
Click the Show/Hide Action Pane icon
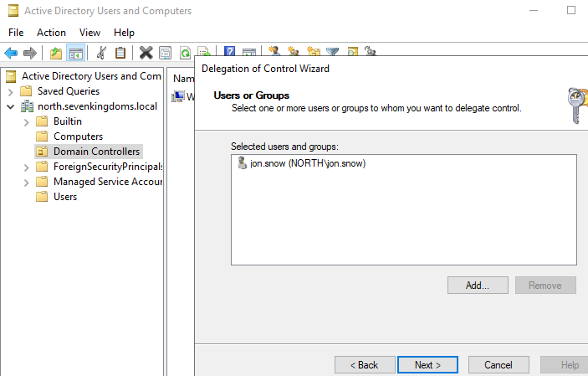pos(249,52)
